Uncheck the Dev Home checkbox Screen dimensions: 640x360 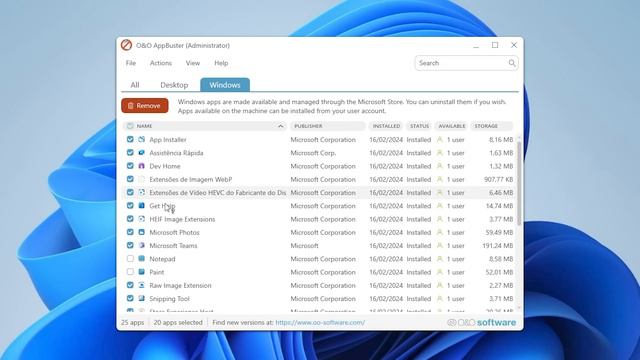click(130, 166)
